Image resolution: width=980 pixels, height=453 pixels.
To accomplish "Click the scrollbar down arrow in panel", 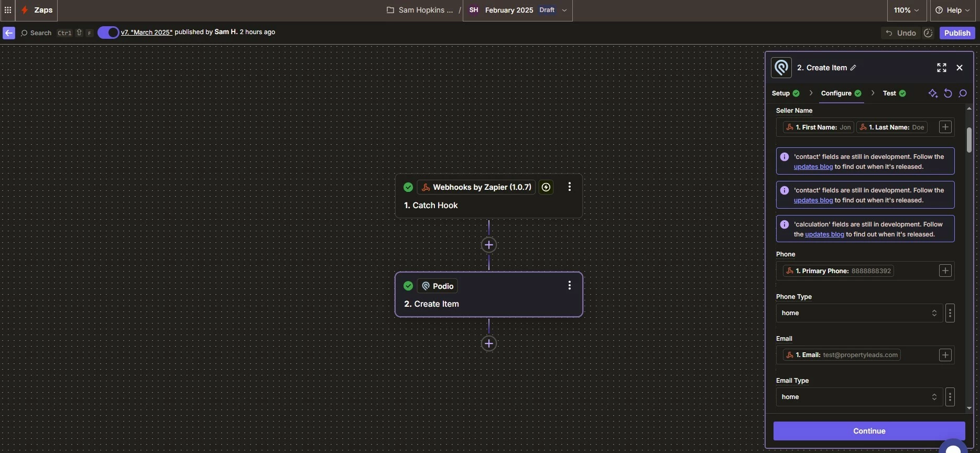I will 969,408.
